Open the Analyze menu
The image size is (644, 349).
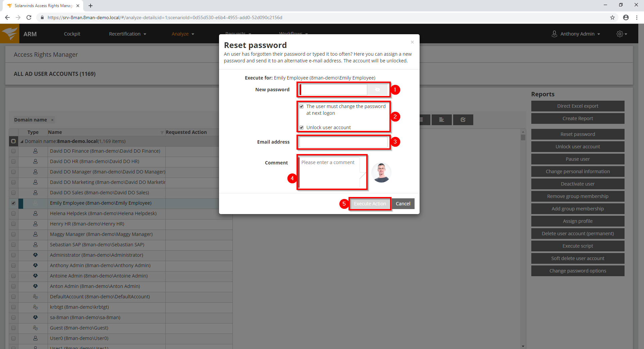(183, 34)
